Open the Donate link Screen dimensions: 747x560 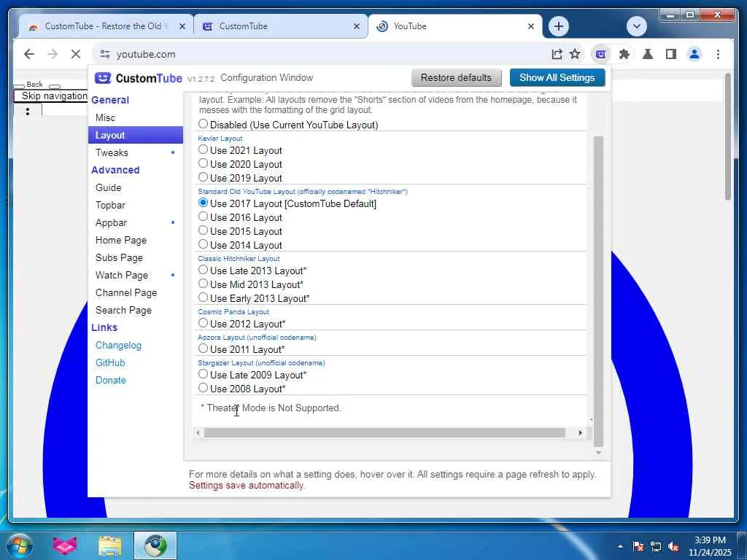point(111,381)
